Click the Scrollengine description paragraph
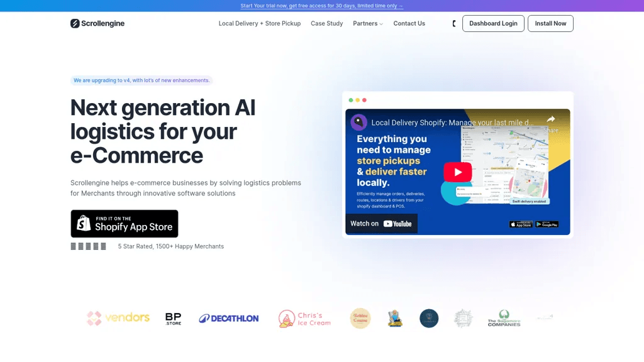The width and height of the screenshot is (644, 362). pyautogui.click(x=186, y=188)
